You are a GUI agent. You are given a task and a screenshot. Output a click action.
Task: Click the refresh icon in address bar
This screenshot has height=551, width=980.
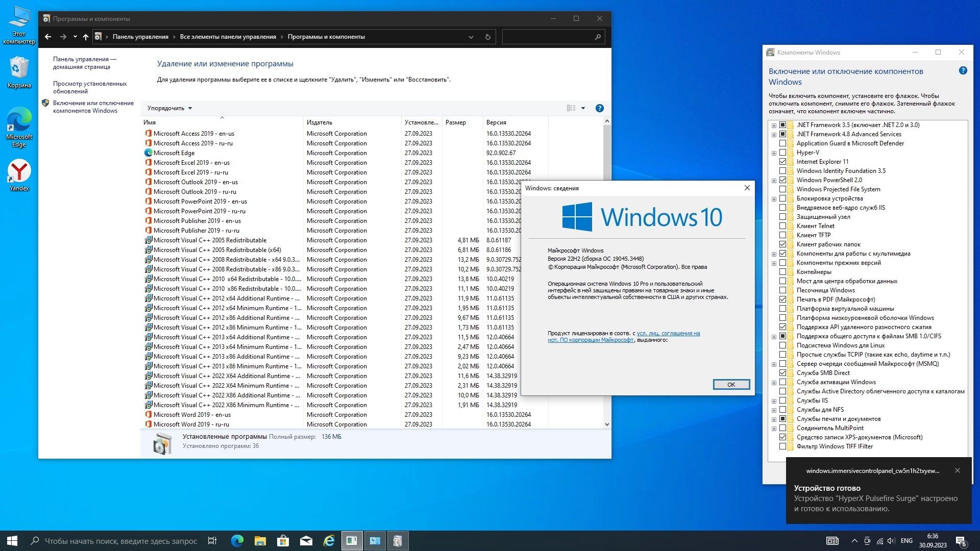(487, 37)
